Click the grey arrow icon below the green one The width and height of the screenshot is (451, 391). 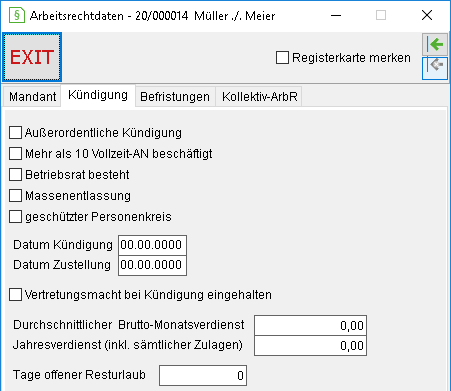(435, 68)
